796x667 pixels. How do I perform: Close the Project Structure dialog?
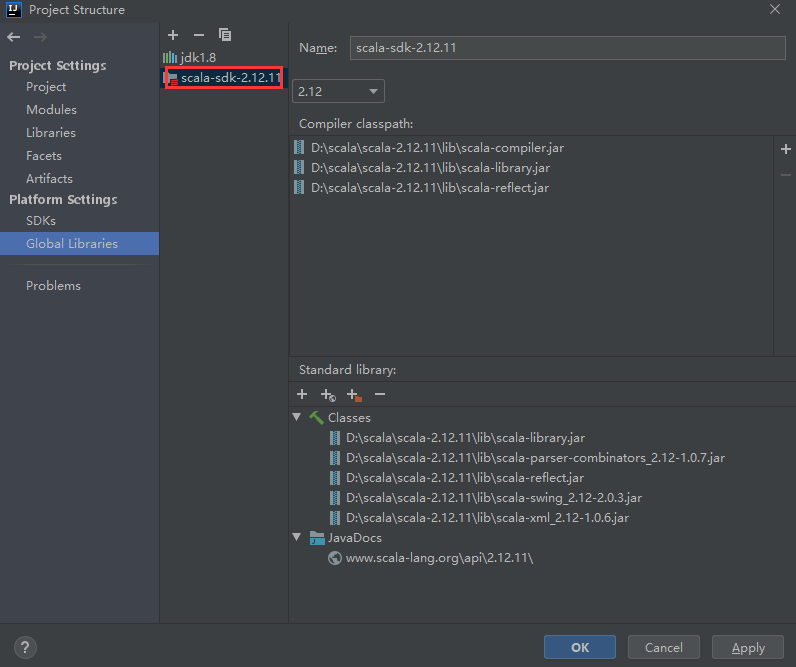[775, 9]
